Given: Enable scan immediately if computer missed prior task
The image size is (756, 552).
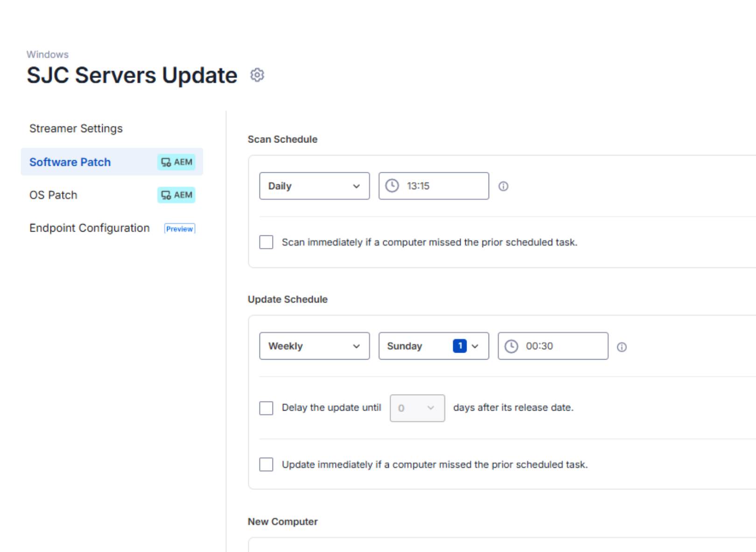Looking at the screenshot, I should [266, 242].
